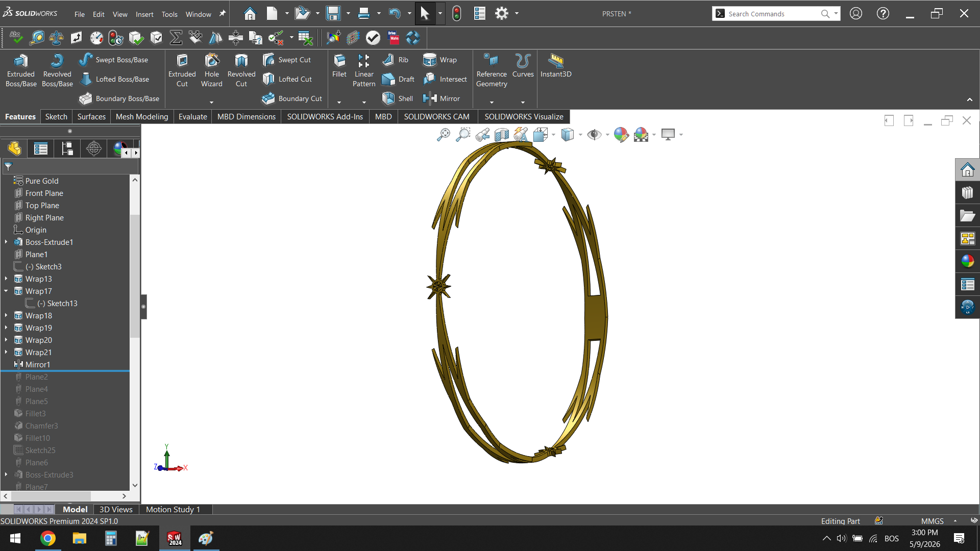Viewport: 980px width, 551px height.
Task: Open the Hole Wizard tool
Action: point(212,70)
